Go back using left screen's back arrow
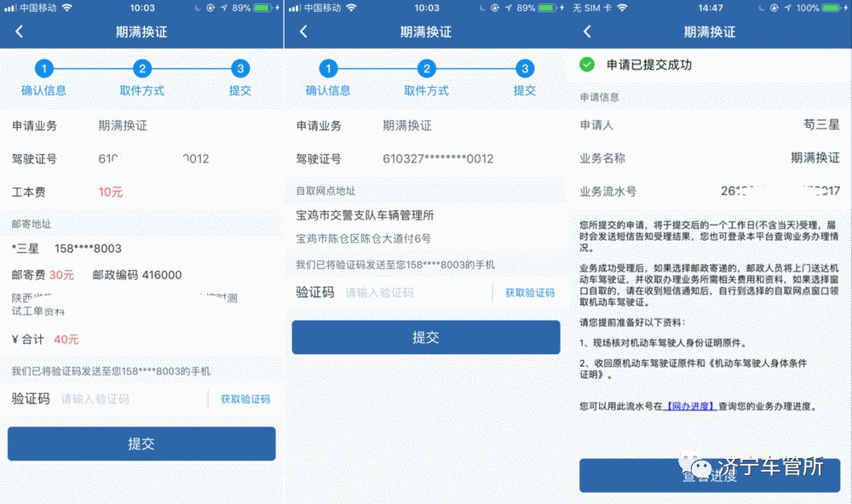 (x=20, y=31)
